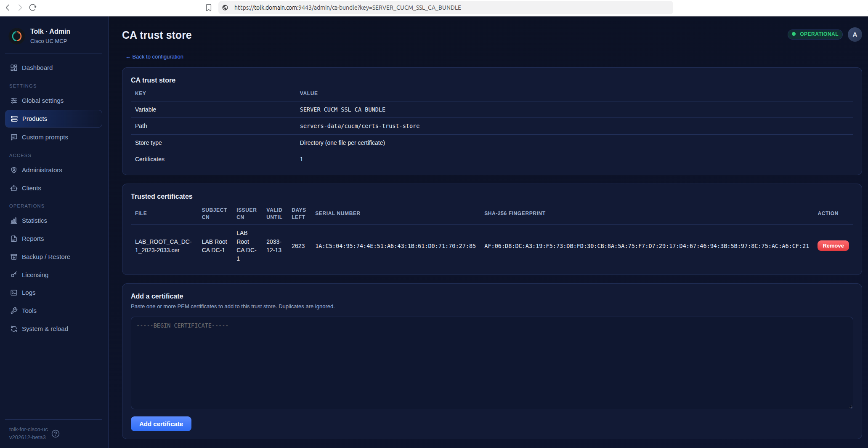Screen dimensions: 868x448
Task: Click the OPERATIONAL status badge
Action: coord(815,34)
